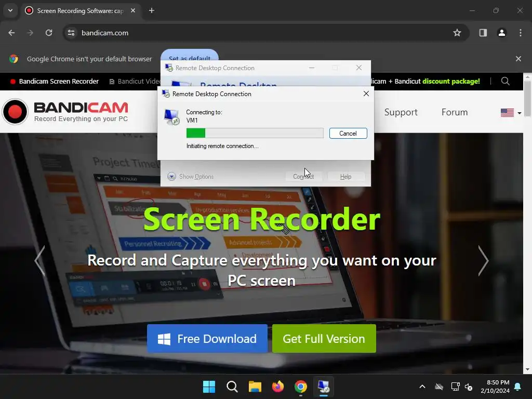Select the Screen Recording Software tab
532x399 pixels.
coord(81,10)
